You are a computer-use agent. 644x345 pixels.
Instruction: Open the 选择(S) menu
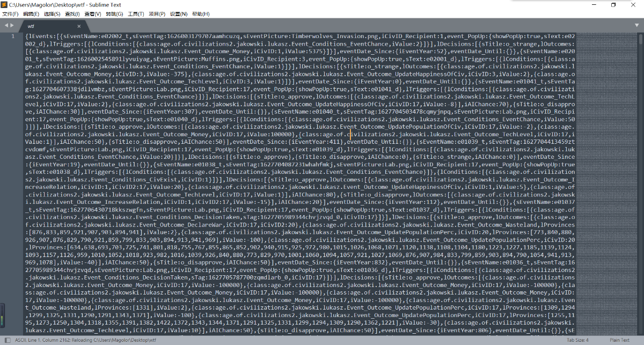click(52, 13)
